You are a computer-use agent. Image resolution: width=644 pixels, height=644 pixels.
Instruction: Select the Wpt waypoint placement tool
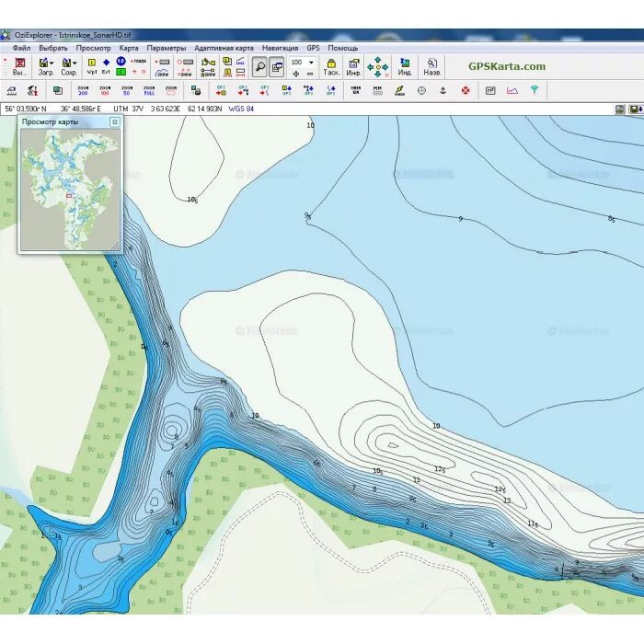[92, 66]
